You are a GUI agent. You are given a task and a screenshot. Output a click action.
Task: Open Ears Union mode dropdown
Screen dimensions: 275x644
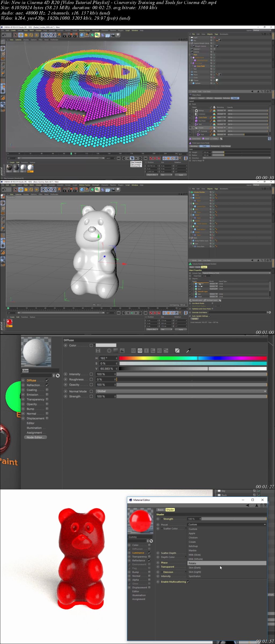[214, 294]
